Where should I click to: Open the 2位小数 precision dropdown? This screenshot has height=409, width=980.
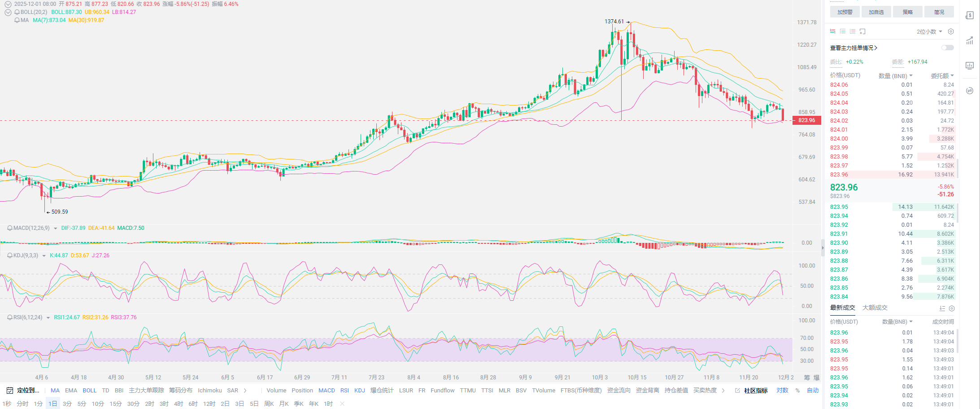coord(929,32)
